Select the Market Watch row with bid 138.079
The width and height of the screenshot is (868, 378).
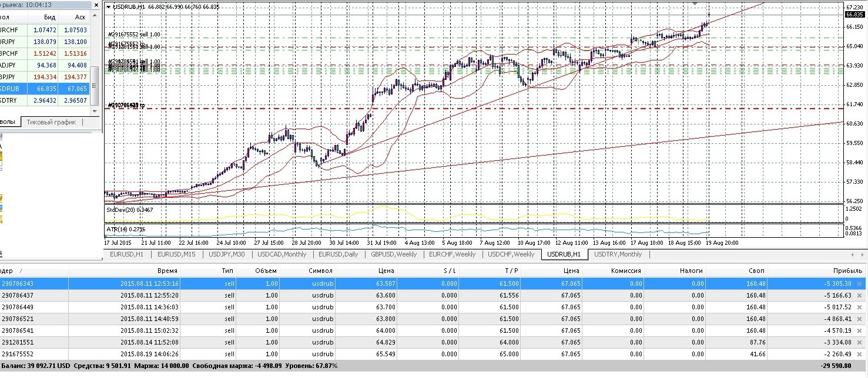point(45,42)
